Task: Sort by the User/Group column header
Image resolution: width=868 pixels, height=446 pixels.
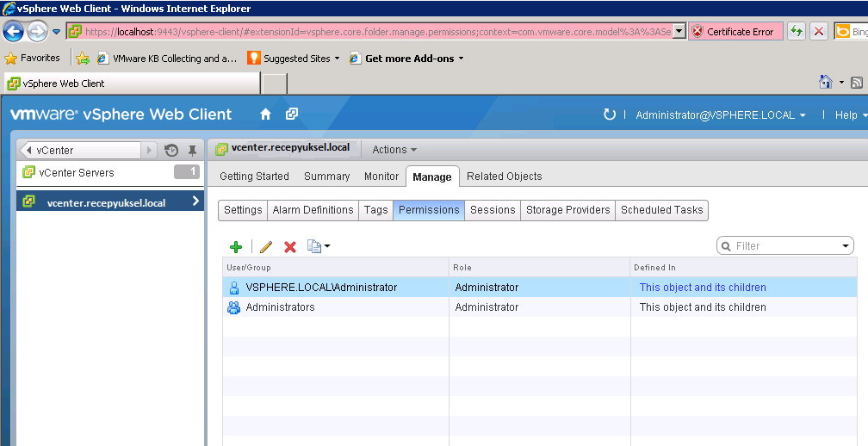Action: coord(336,267)
